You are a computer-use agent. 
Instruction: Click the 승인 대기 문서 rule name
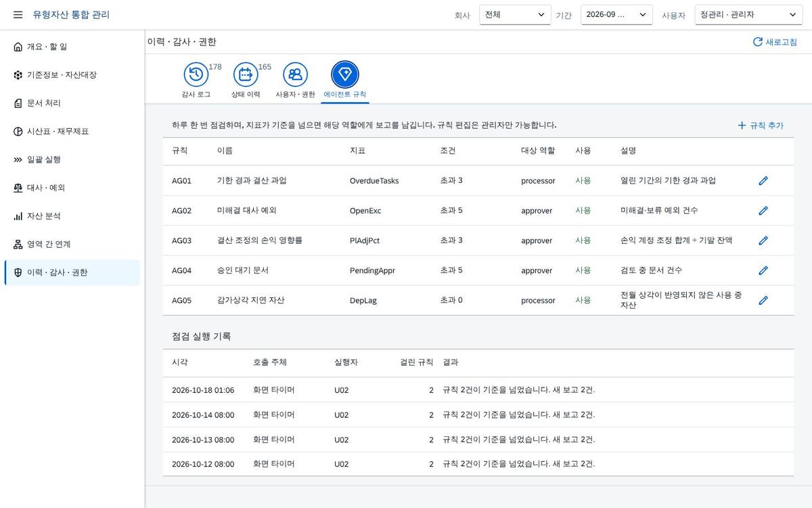242,270
